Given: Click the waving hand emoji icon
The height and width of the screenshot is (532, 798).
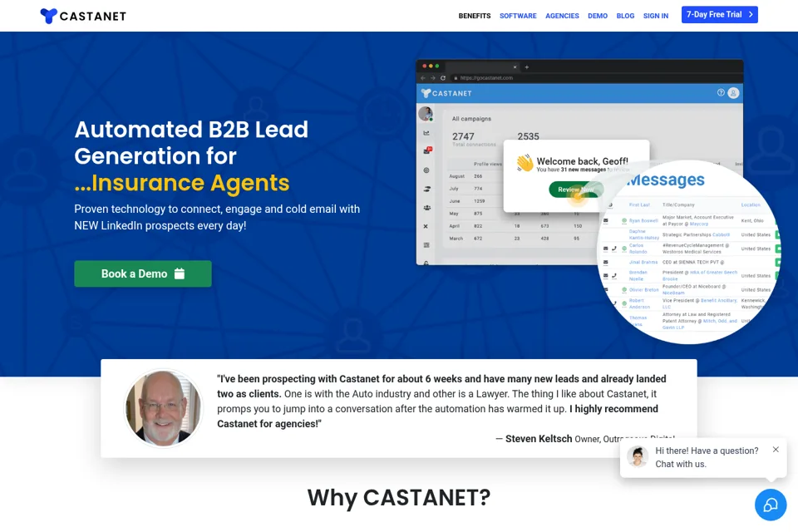Looking at the screenshot, I should pyautogui.click(x=525, y=164).
